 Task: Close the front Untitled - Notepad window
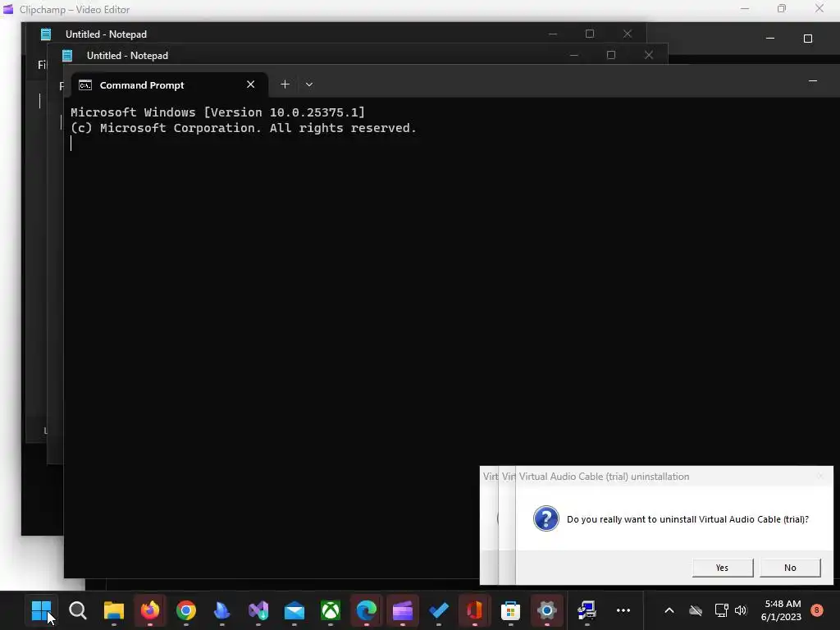[649, 55]
